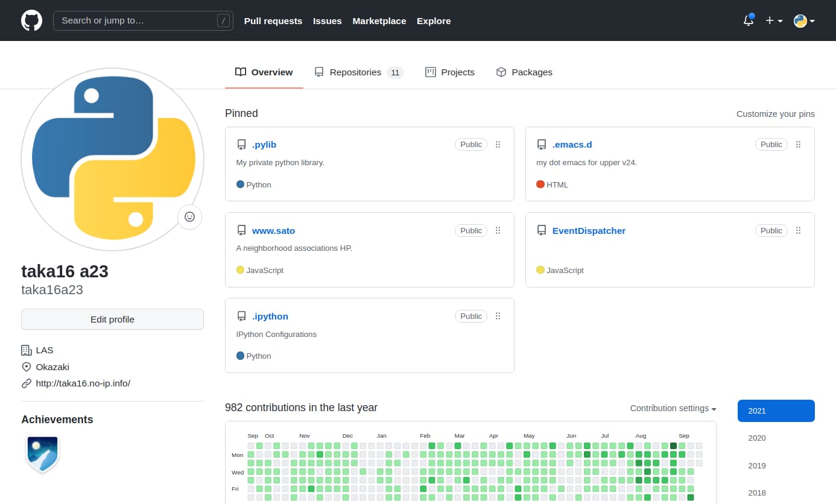Click the JavaScript language dot on www.sato

(x=240, y=270)
